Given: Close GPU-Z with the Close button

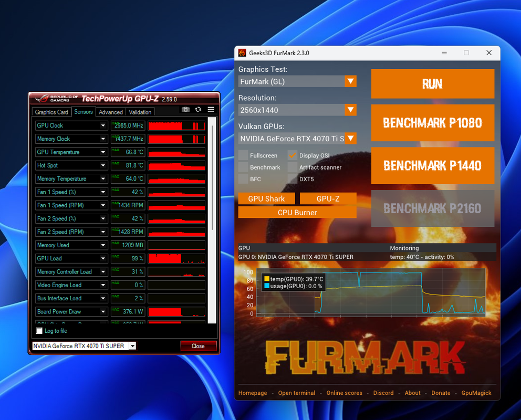Looking at the screenshot, I should pos(199,346).
